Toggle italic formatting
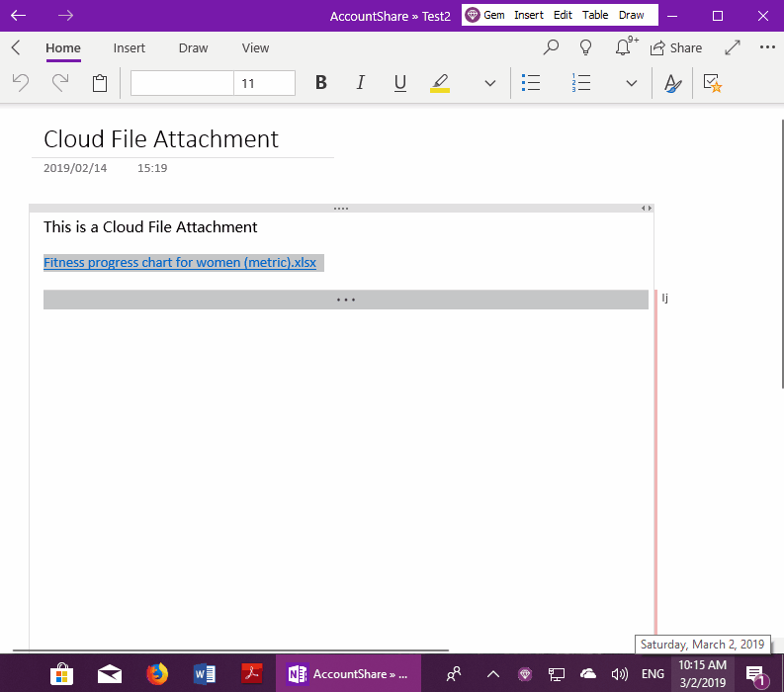Screen dimensions: 784x692 pos(361,82)
